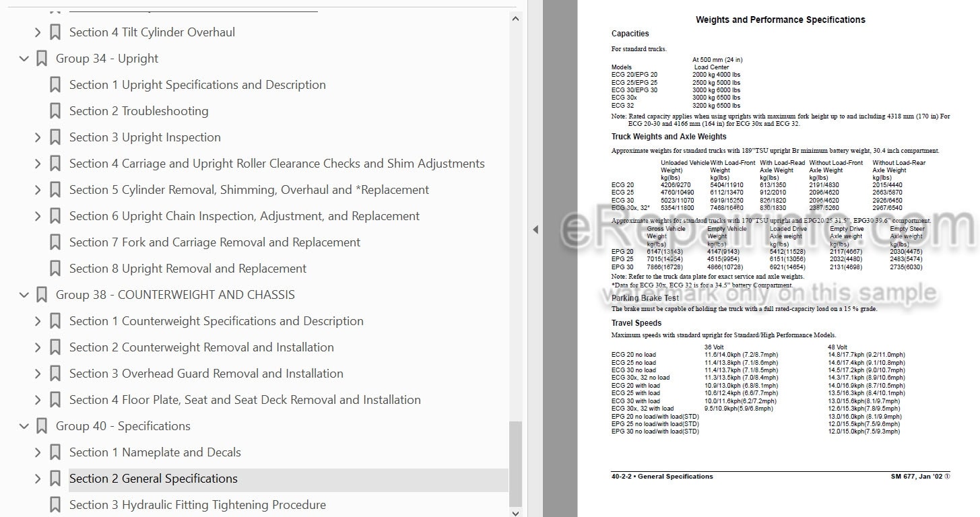
Task: Open Section 1 Nameplate and Decals
Action: 155,452
